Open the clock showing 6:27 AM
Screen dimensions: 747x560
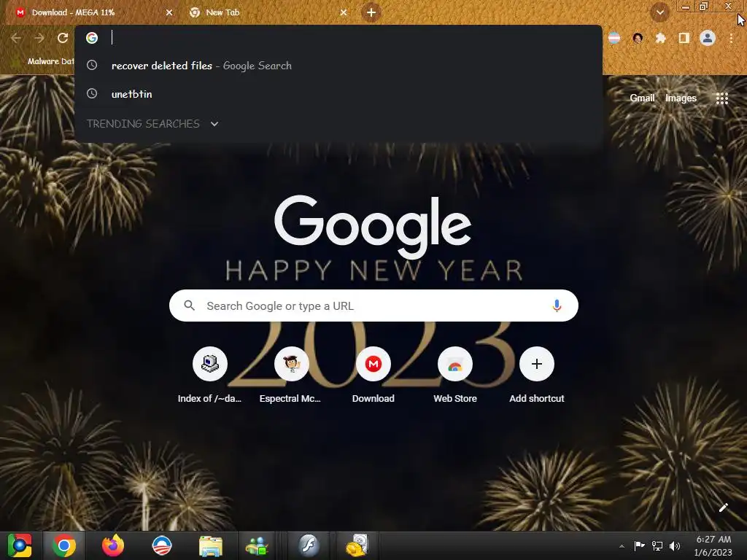(713, 545)
